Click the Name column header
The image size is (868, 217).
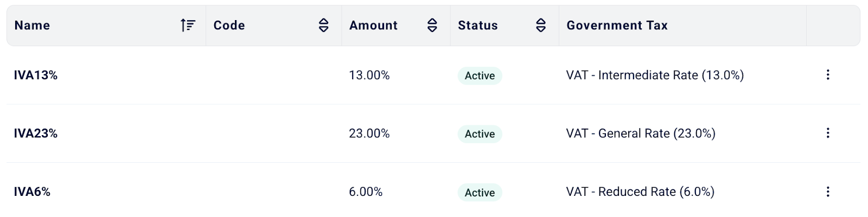[32, 25]
